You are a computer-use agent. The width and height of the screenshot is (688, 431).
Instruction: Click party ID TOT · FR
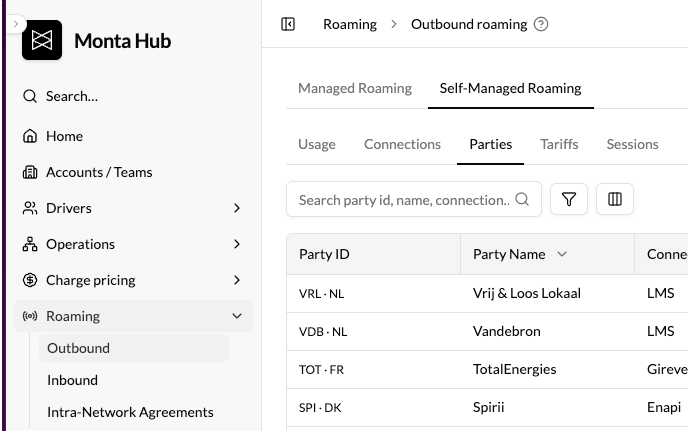point(321,370)
